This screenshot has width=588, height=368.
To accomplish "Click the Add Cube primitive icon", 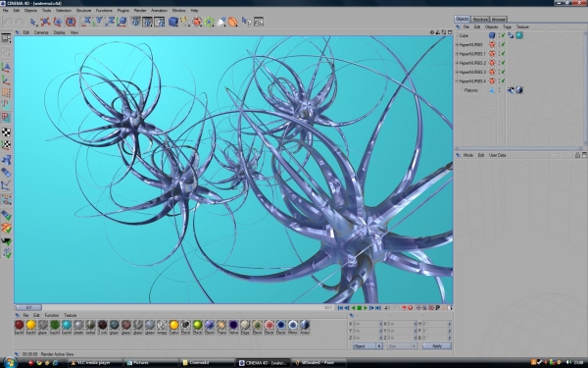I will [172, 22].
